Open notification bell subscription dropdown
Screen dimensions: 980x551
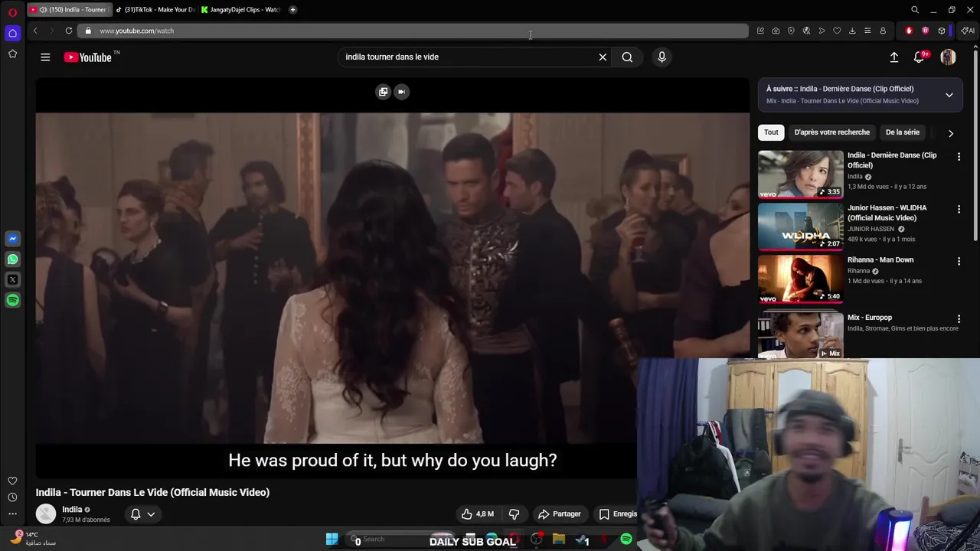(x=143, y=514)
